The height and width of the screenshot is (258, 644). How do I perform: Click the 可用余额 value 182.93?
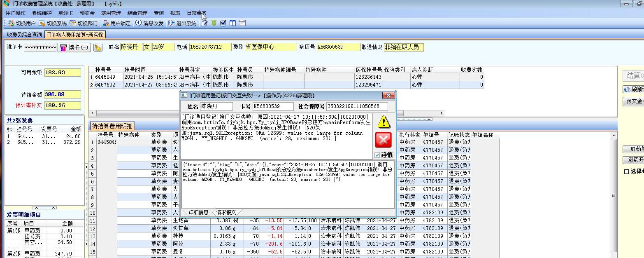point(63,73)
